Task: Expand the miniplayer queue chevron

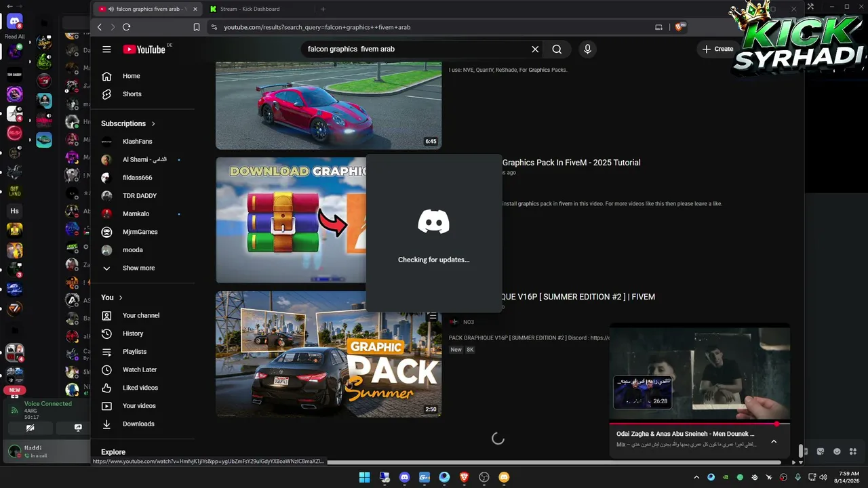Action: 774,442
